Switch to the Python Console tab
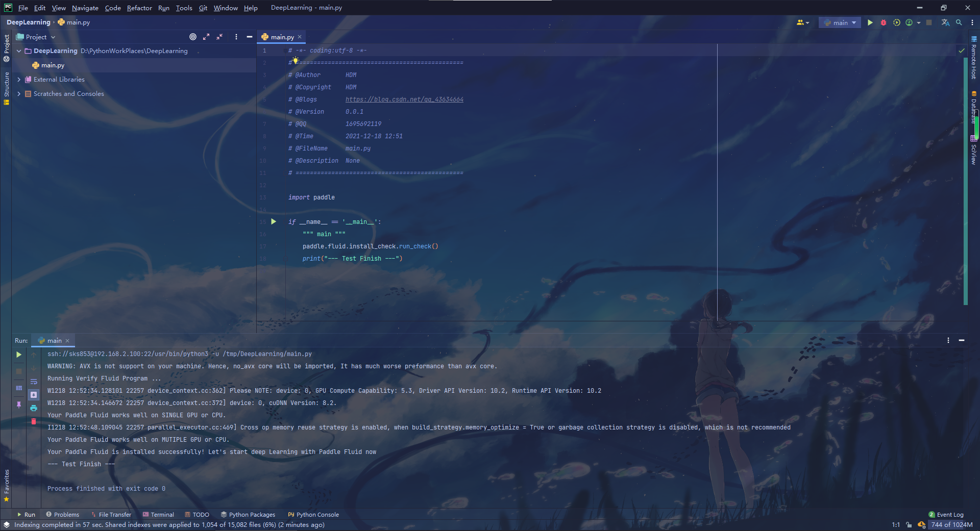The height and width of the screenshot is (531, 980). tap(313, 514)
